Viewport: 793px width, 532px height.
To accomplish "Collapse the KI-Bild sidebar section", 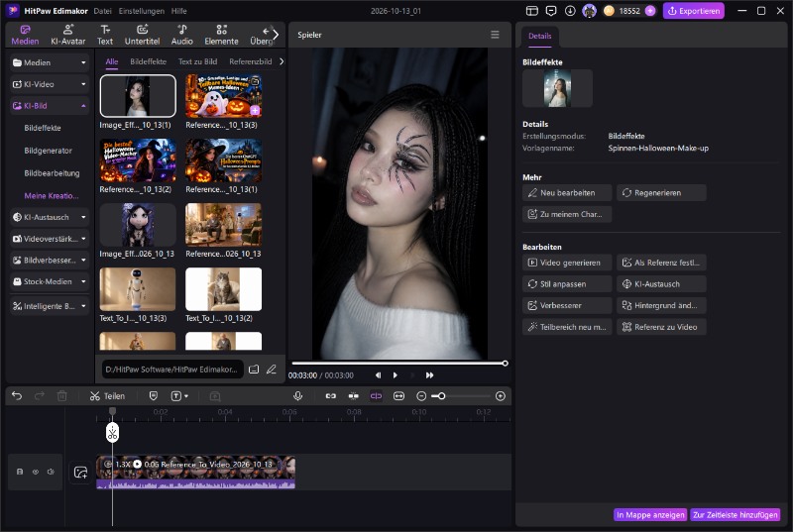I will pyautogui.click(x=50, y=106).
